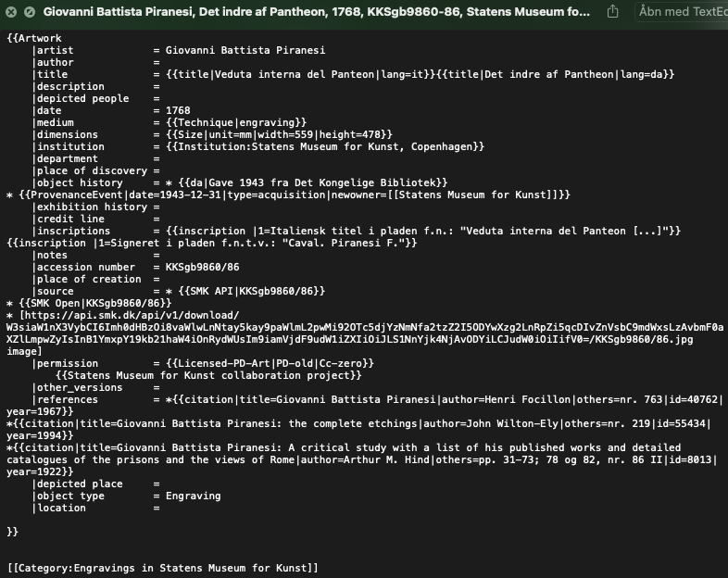This screenshot has height=578, width=728.
Task: Click the Henri Focillon citation line
Action: [445, 400]
